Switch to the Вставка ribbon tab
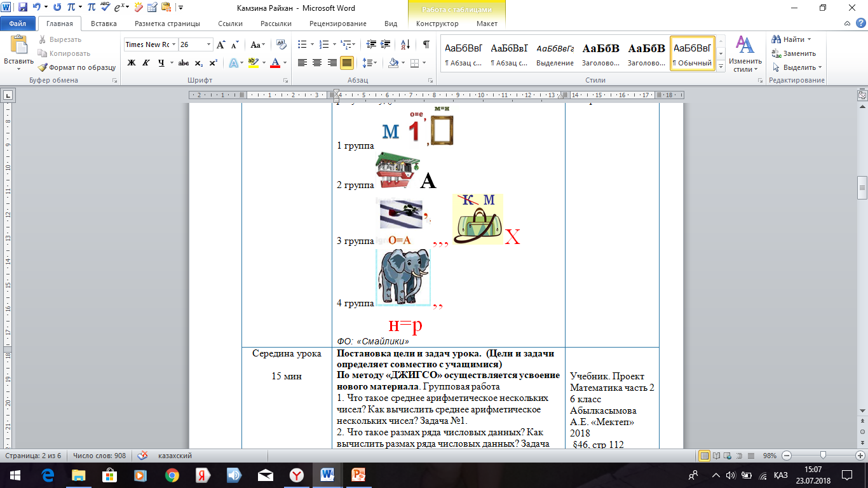The height and width of the screenshot is (488, 868). pyautogui.click(x=104, y=24)
